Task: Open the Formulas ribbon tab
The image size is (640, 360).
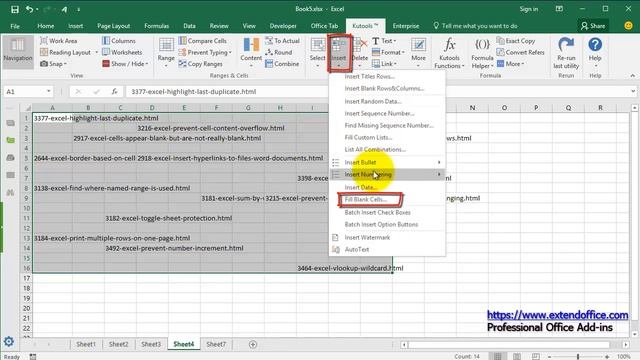Action: tap(156, 26)
